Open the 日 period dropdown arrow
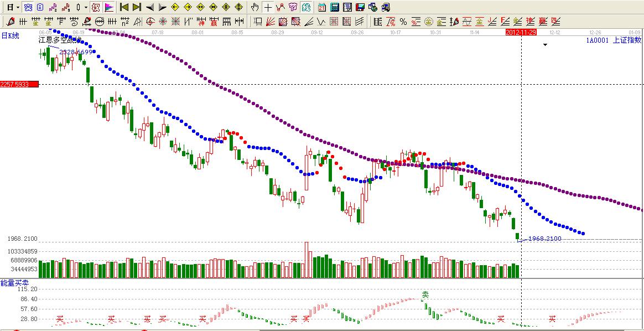This screenshot has width=644, height=331. [x=18, y=7]
